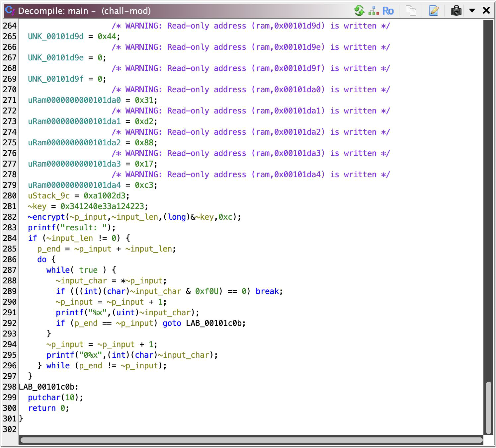Click line number 289 in the margin
496x448 pixels.
tap(10, 291)
